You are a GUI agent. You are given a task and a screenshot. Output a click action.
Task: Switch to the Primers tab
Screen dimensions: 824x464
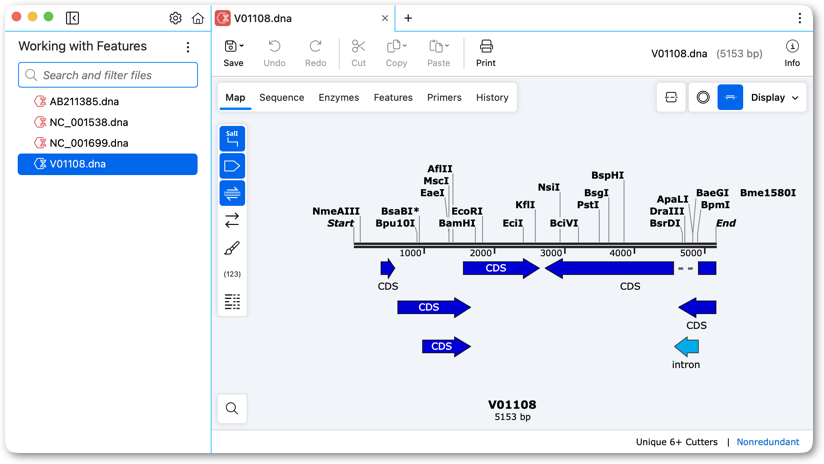point(444,97)
